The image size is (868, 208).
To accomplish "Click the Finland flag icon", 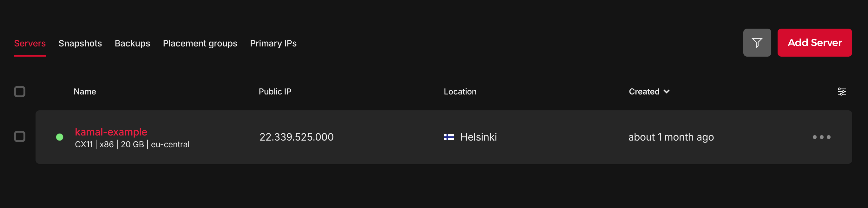I will [x=449, y=137].
